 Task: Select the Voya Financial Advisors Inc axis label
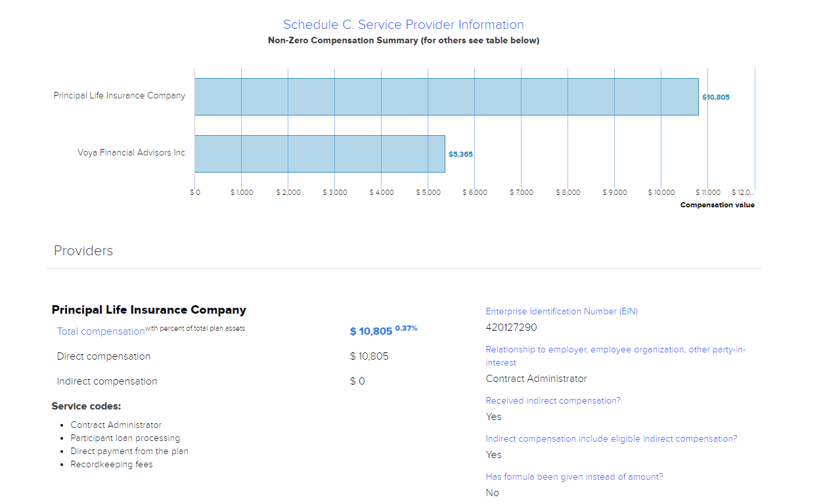tap(131, 153)
